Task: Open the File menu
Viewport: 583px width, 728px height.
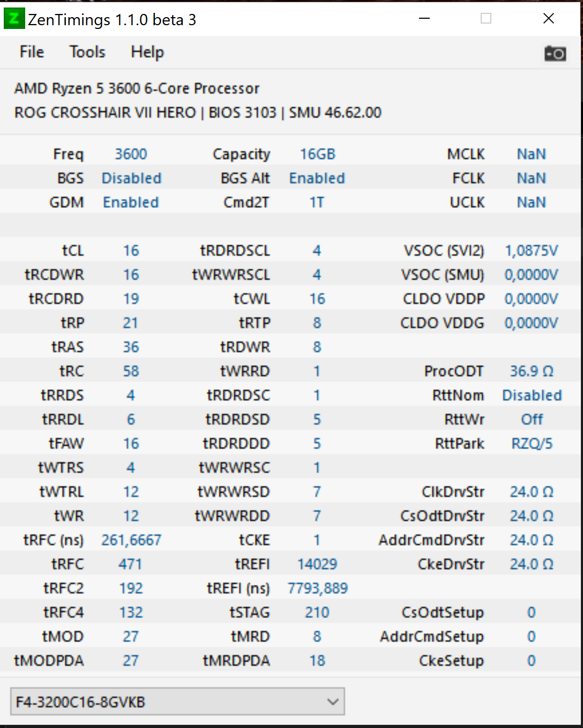Action: 32,52
